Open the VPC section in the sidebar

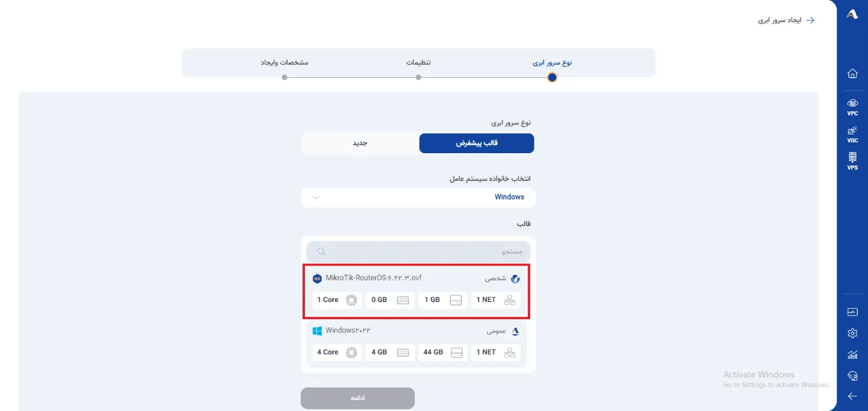click(852, 107)
